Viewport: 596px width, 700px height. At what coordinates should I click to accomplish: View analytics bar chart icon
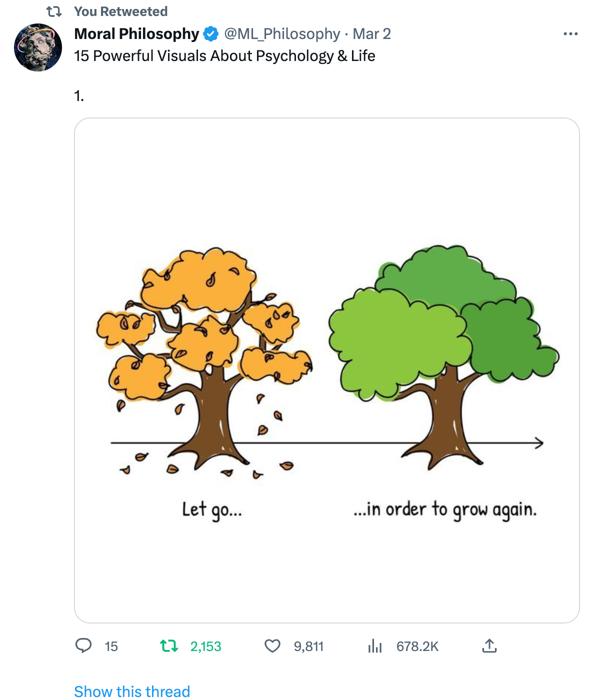[x=375, y=646]
